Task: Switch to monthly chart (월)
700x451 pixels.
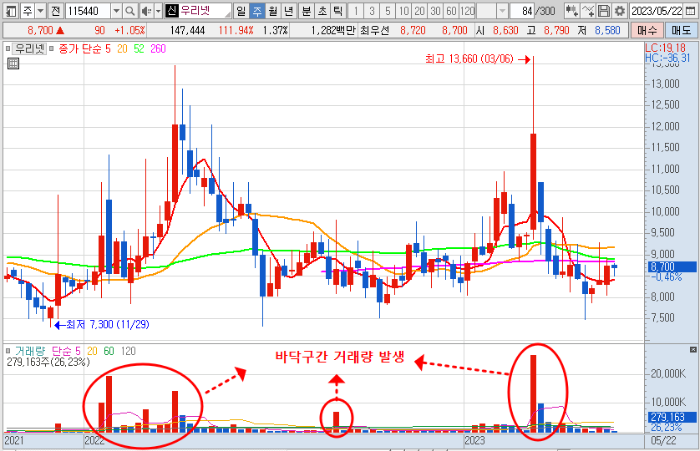Action: click(273, 10)
